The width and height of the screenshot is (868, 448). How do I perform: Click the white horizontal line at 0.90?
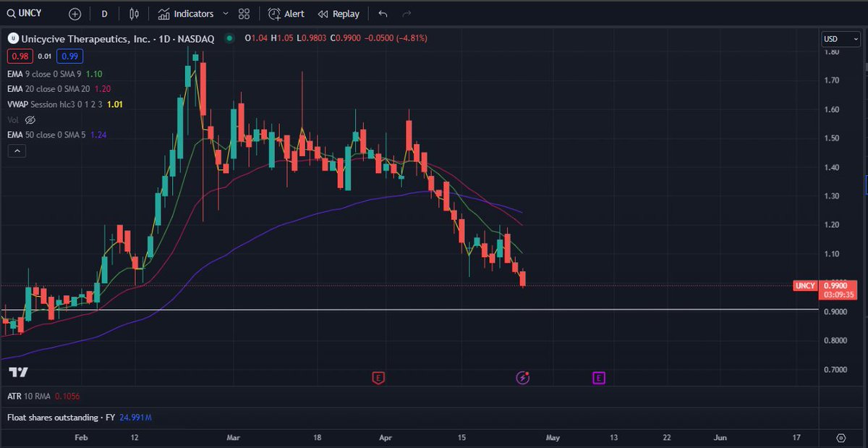tap(409, 310)
